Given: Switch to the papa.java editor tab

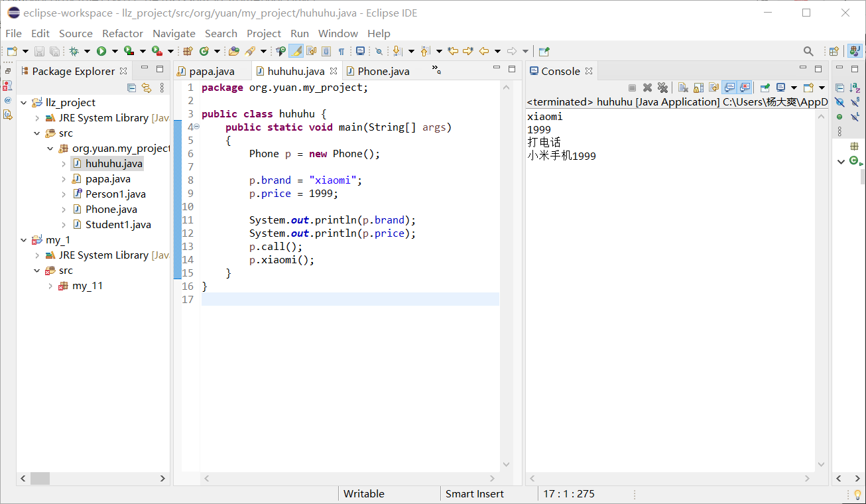Looking at the screenshot, I should pyautogui.click(x=212, y=71).
